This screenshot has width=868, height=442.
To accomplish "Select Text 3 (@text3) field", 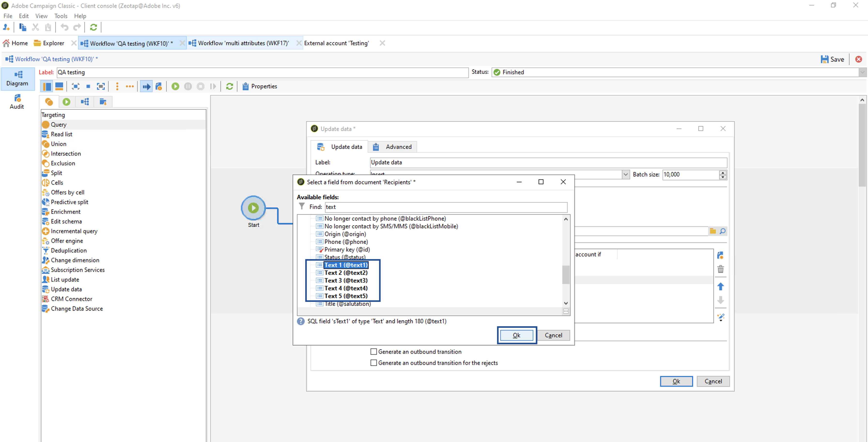I will tap(346, 280).
